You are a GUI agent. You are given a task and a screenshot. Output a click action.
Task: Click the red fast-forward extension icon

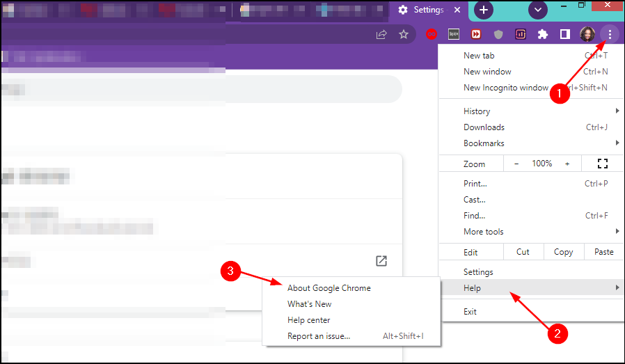click(476, 34)
